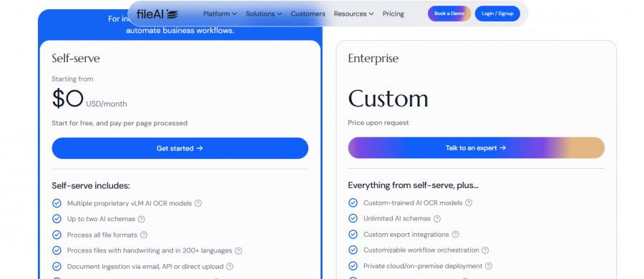Click the USD/month label
The image size is (644, 279).
pos(107,104)
